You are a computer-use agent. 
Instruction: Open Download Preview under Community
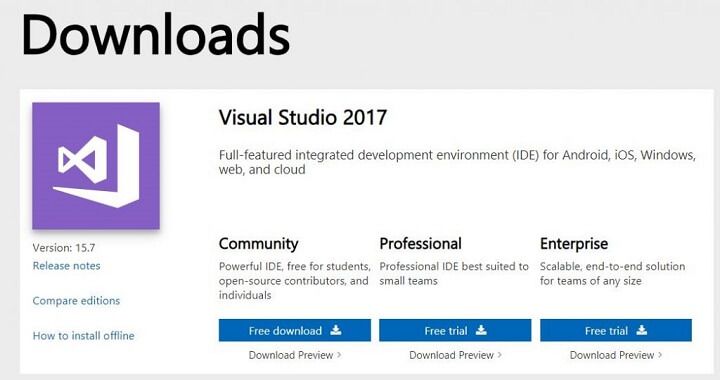291,355
